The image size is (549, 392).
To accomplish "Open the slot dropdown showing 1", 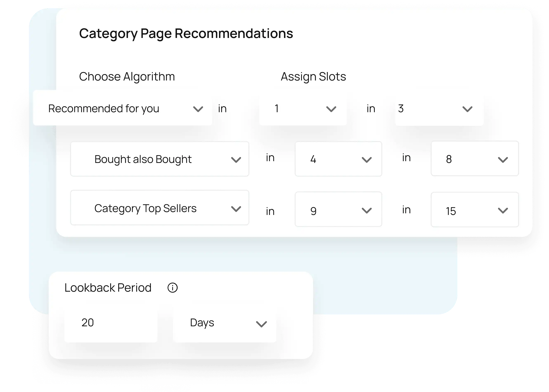I will click(x=303, y=109).
